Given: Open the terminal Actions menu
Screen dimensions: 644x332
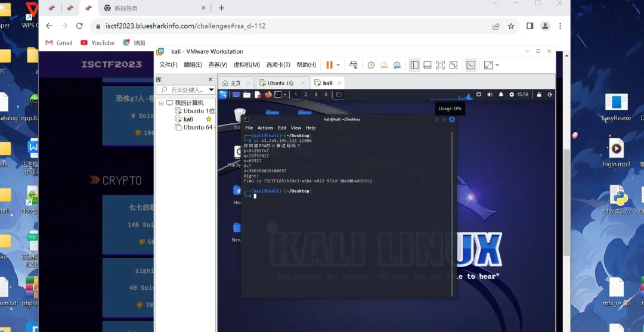Looking at the screenshot, I should (265, 128).
